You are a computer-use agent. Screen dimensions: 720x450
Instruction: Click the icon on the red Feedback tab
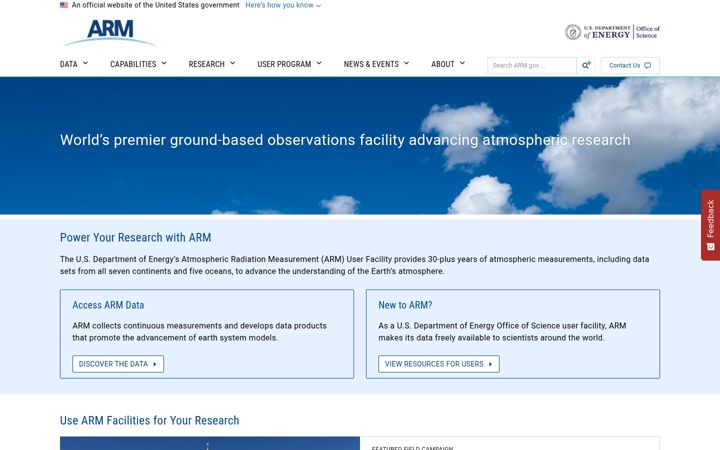coord(710,247)
